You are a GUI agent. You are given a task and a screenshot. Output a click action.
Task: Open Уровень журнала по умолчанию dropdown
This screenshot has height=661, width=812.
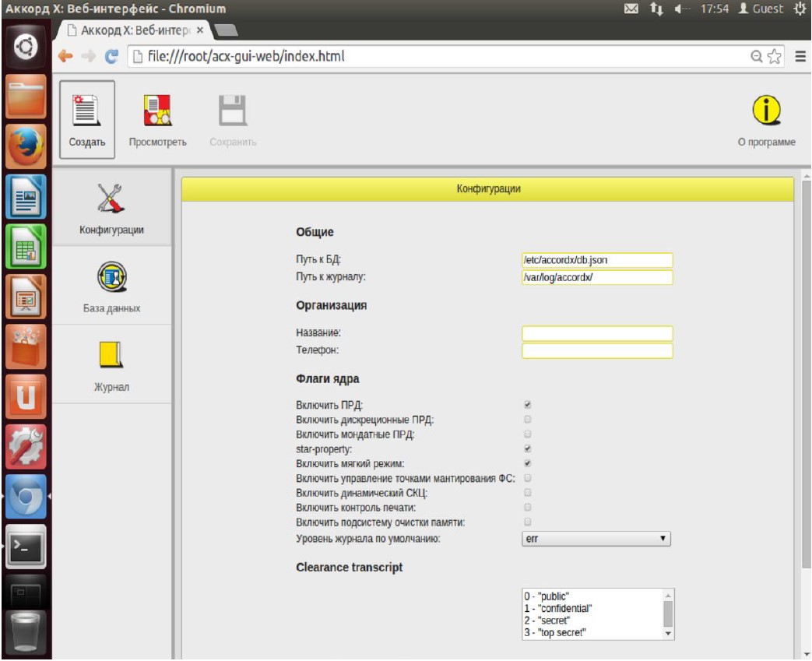596,539
